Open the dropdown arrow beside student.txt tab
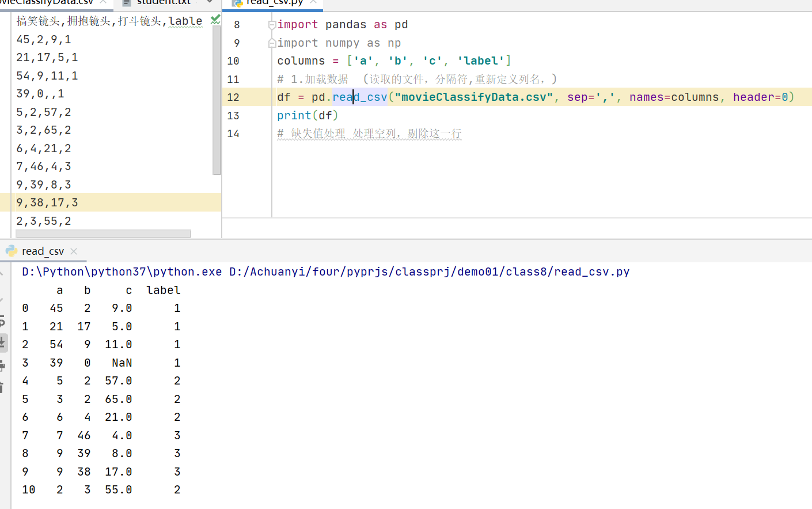 click(208, 3)
